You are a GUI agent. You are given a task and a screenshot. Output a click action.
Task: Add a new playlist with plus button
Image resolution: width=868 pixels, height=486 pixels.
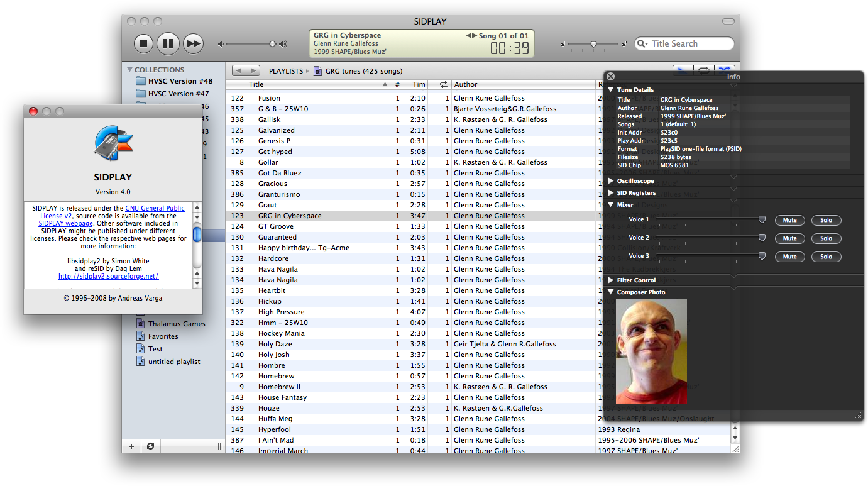131,446
